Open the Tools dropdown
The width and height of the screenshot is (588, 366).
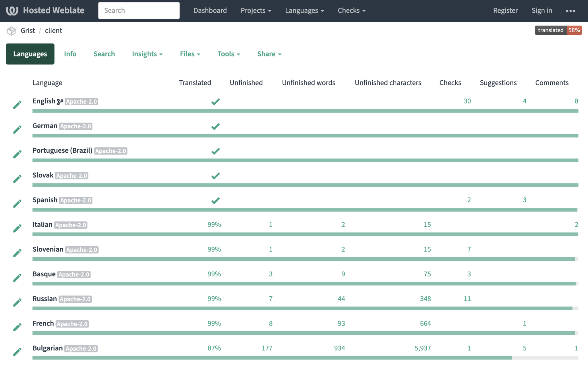point(229,54)
